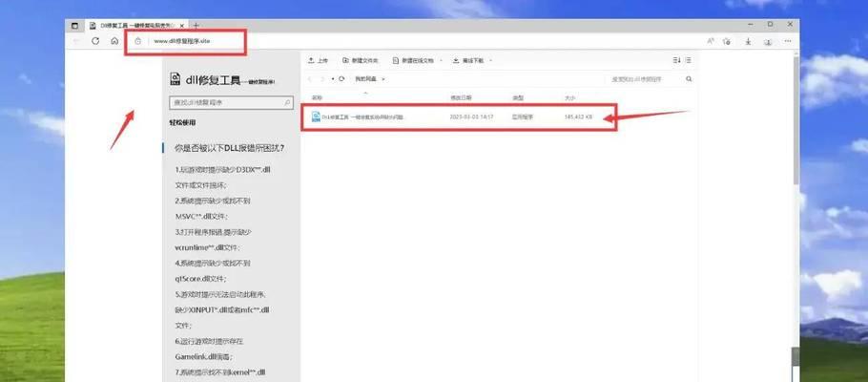The image size is (868, 382).
Task: Open the browser downloads icon
Action: (x=748, y=41)
